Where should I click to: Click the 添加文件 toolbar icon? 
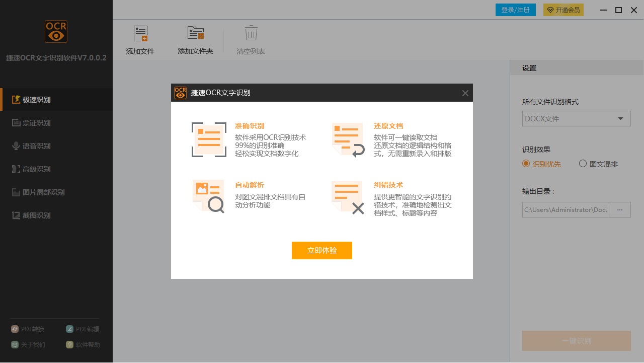coord(140,39)
